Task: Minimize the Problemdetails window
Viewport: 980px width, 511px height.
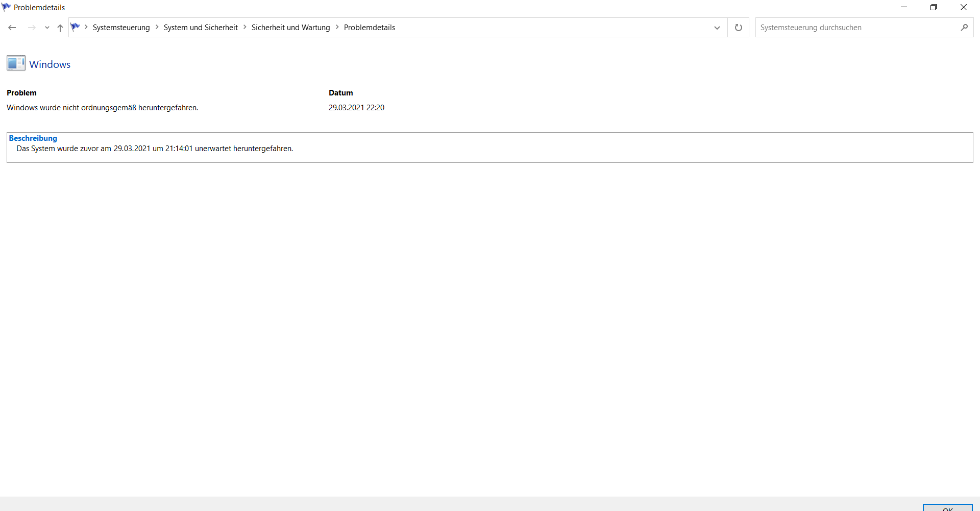Action: point(904,7)
